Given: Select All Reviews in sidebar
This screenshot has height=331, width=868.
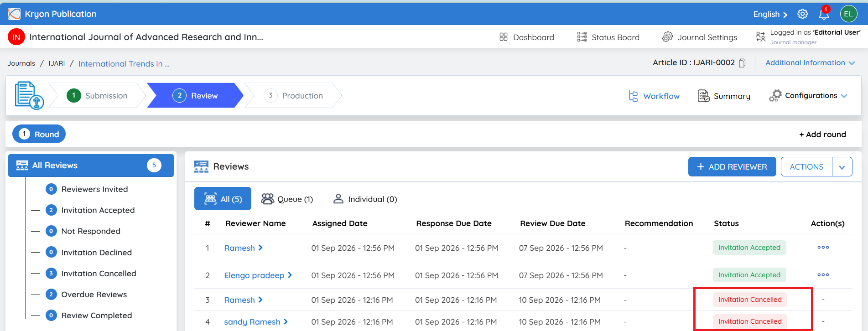Looking at the screenshot, I should [x=91, y=165].
